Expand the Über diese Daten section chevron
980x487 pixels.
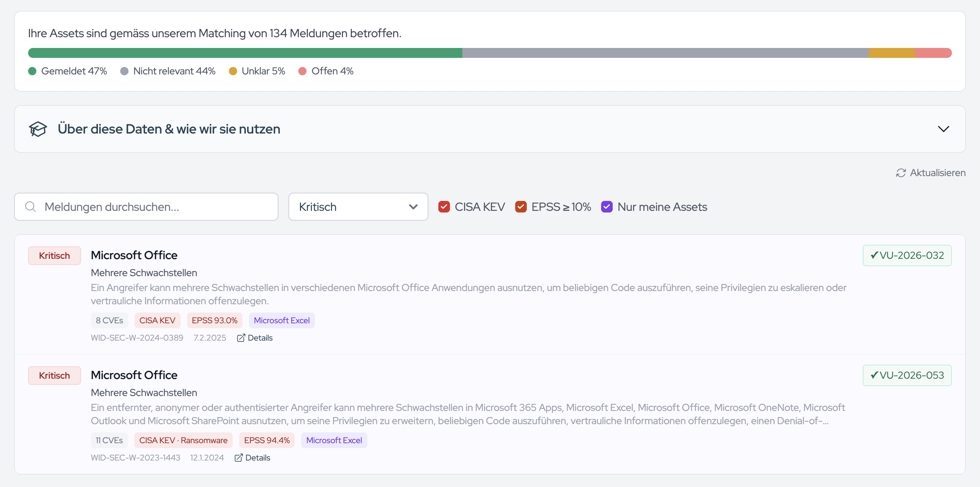[944, 129]
